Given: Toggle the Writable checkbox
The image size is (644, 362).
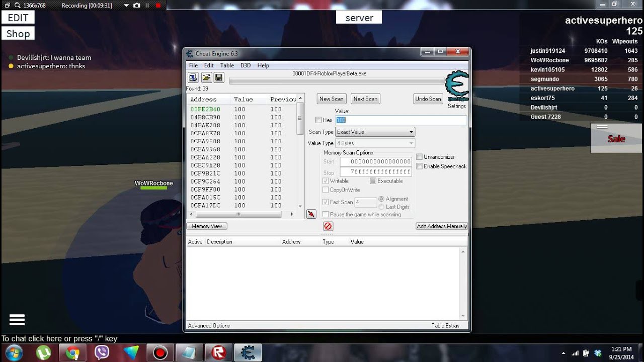Looking at the screenshot, I should pos(326,181).
